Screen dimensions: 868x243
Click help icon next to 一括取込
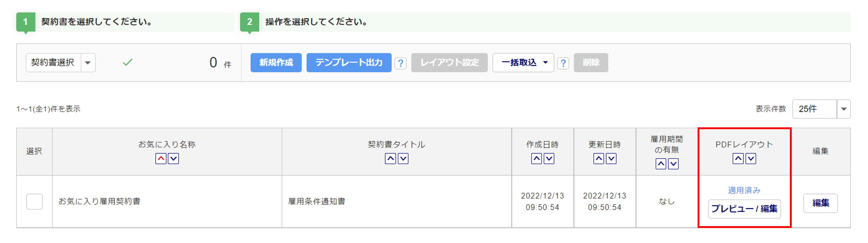coord(563,63)
